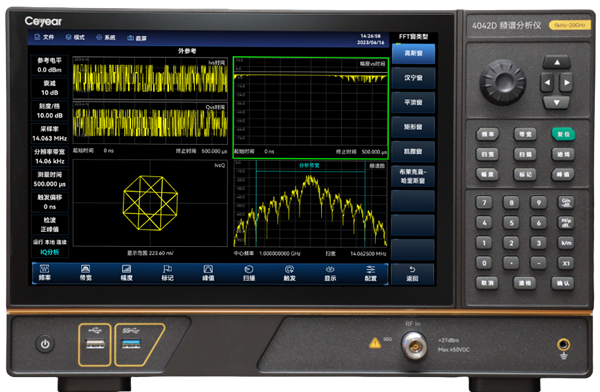Tap the 触发 trigger icon in the bottom toolbar
This screenshot has width=600, height=392.
[290, 269]
